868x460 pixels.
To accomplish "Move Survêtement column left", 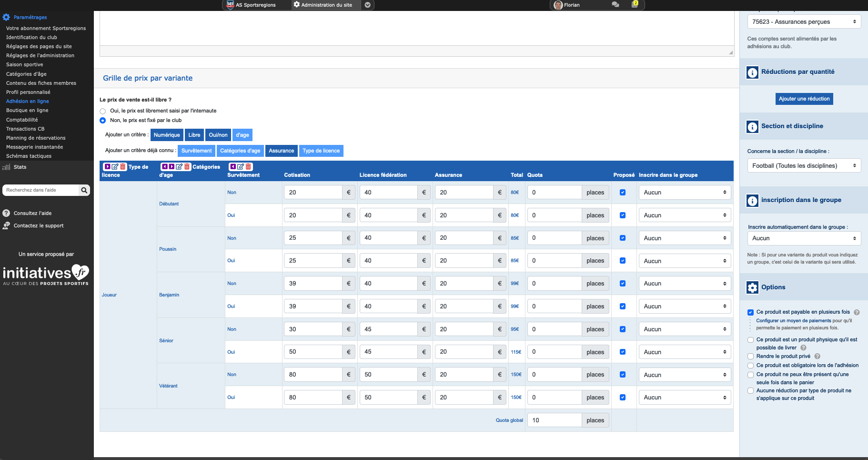I will pyautogui.click(x=232, y=167).
